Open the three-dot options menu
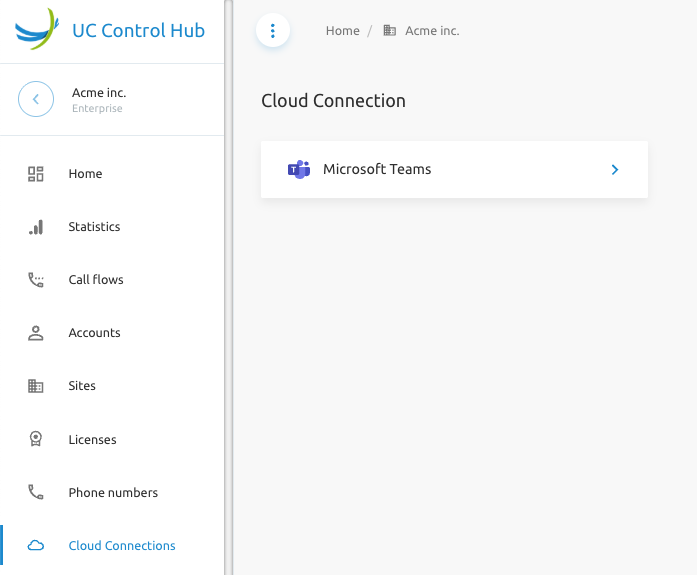Image resolution: width=697 pixels, height=575 pixels. click(273, 31)
